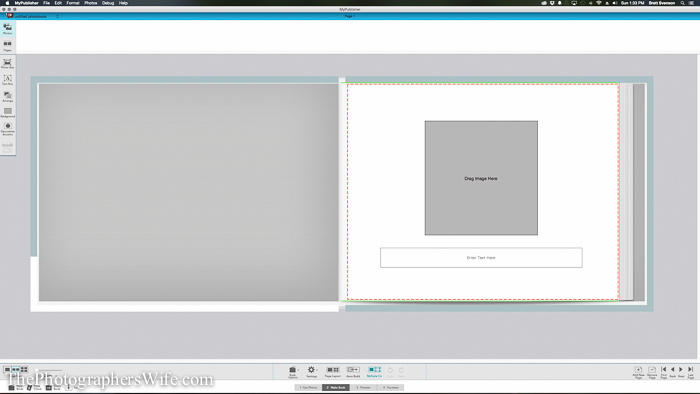Open Decorative Accents tool
Screen dimensions: 700x394
point(8,129)
